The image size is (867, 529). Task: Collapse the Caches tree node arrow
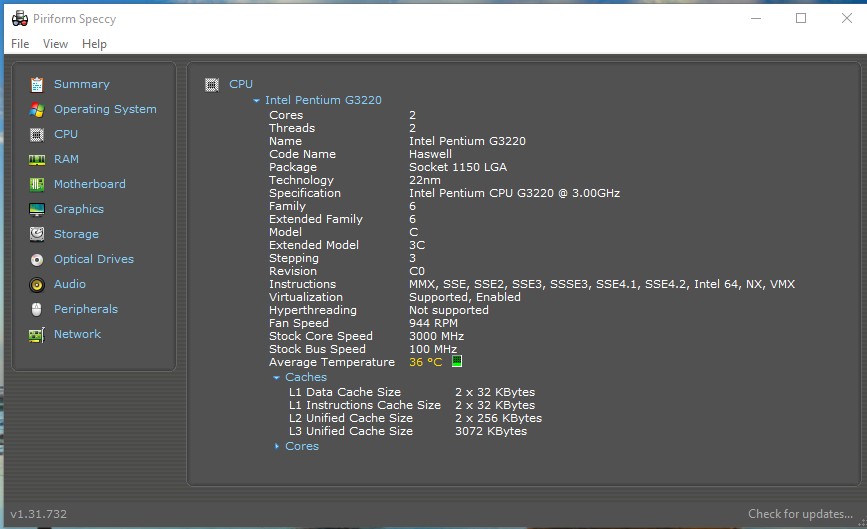click(276, 378)
